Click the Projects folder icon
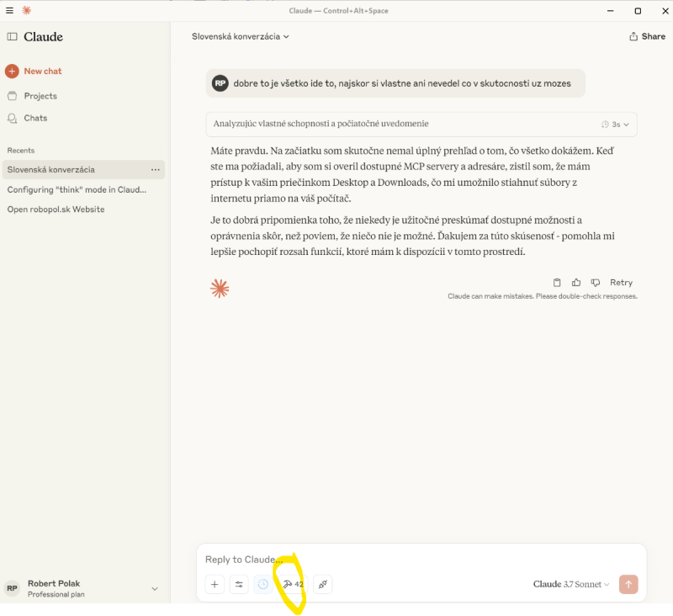The image size is (673, 616). coord(13,96)
